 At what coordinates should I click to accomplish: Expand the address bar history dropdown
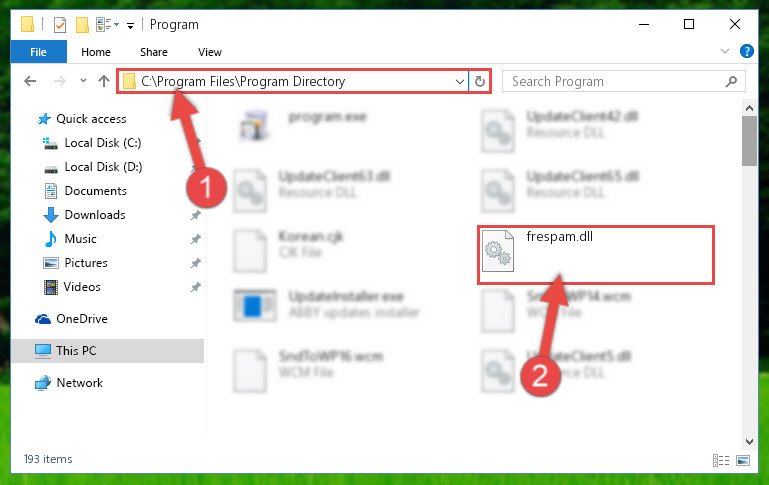(x=460, y=81)
